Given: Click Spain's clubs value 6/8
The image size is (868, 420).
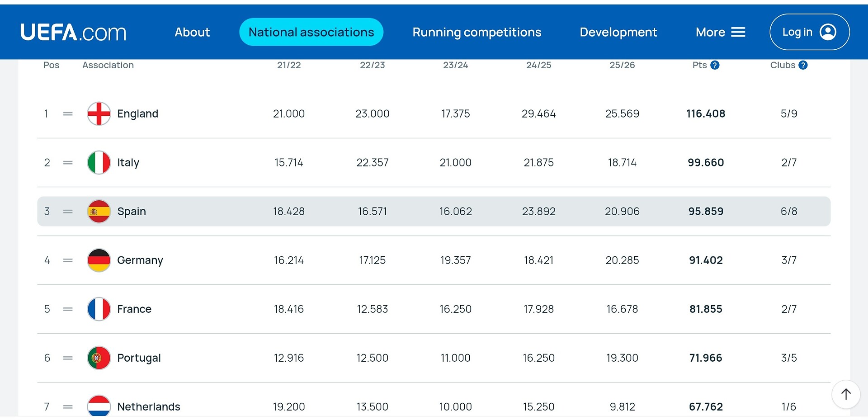Looking at the screenshot, I should tap(789, 211).
